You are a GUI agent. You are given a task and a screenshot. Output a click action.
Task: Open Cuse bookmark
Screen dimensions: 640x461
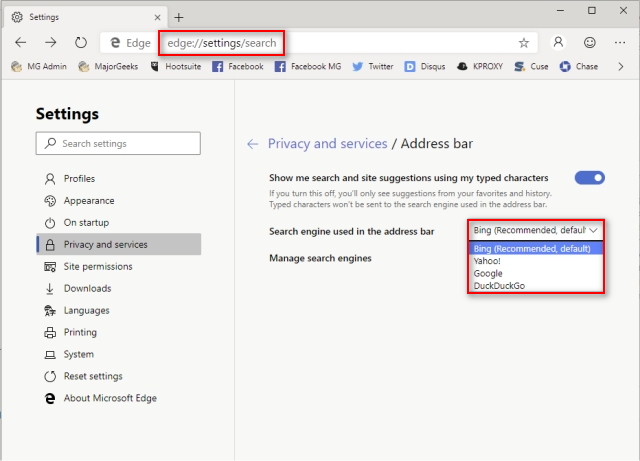531,67
